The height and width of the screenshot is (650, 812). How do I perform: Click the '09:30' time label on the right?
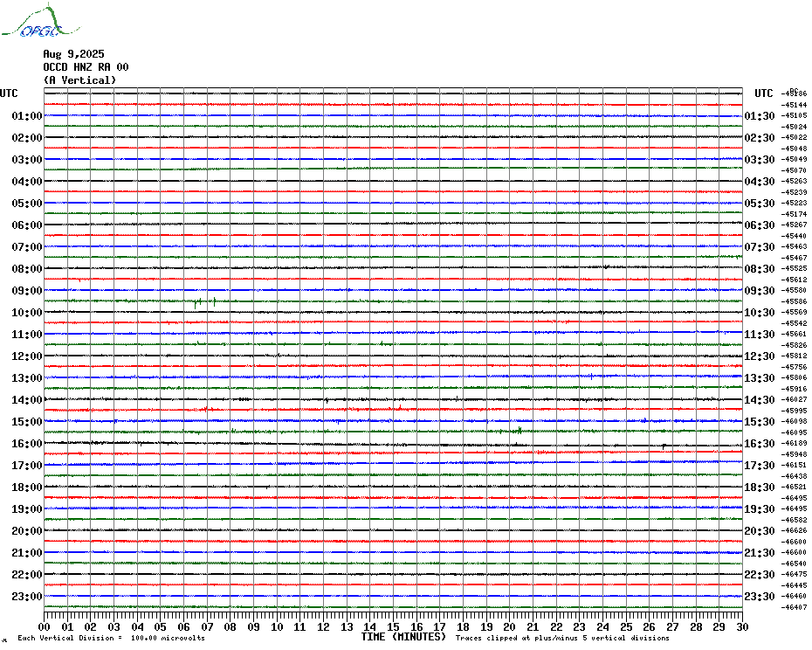(x=760, y=290)
